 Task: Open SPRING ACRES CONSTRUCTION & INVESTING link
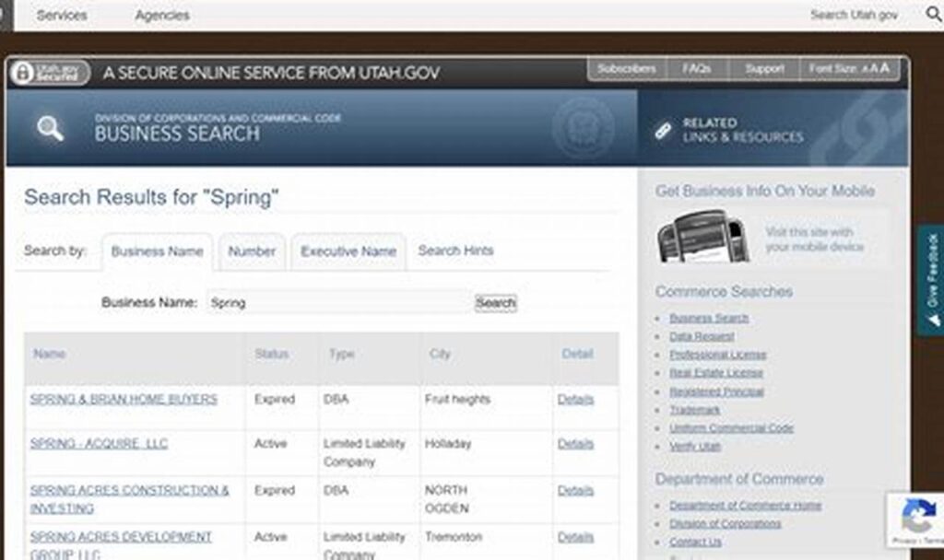(x=129, y=499)
